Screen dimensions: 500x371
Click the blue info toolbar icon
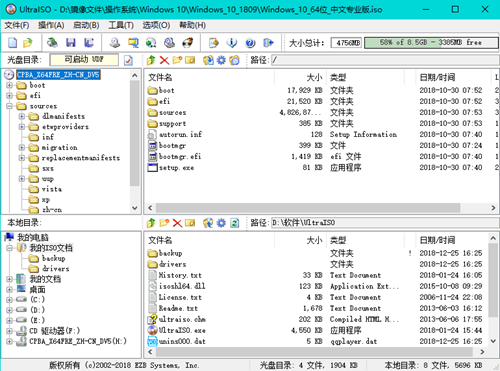coord(232,43)
